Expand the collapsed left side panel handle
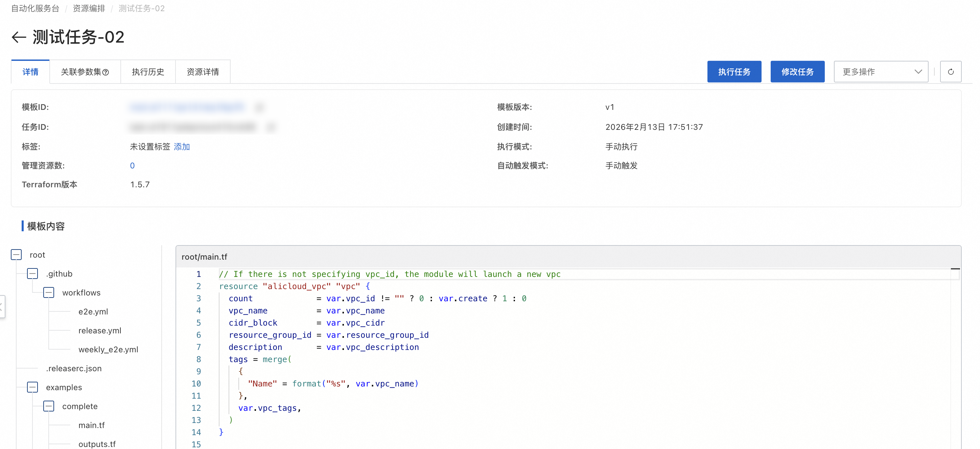The width and height of the screenshot is (980, 449). point(2,306)
